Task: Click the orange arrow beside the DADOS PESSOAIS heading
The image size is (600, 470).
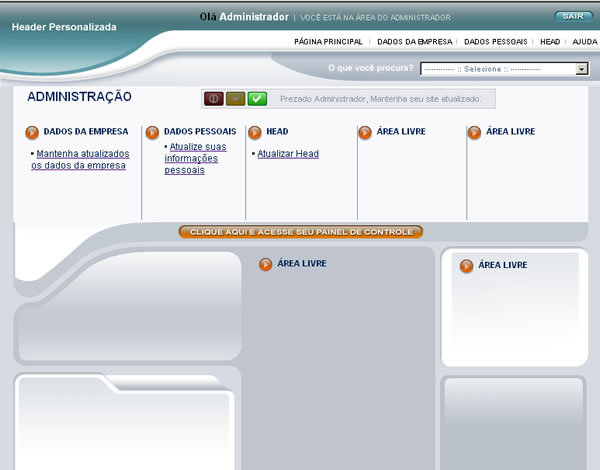Action: coord(152,132)
